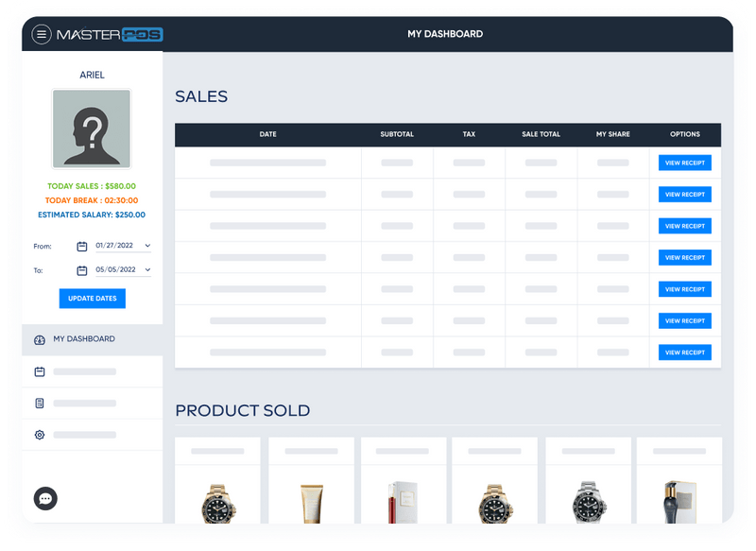Click Ariel's profile picture placeholder
The height and width of the screenshot is (551, 756).
tap(92, 129)
